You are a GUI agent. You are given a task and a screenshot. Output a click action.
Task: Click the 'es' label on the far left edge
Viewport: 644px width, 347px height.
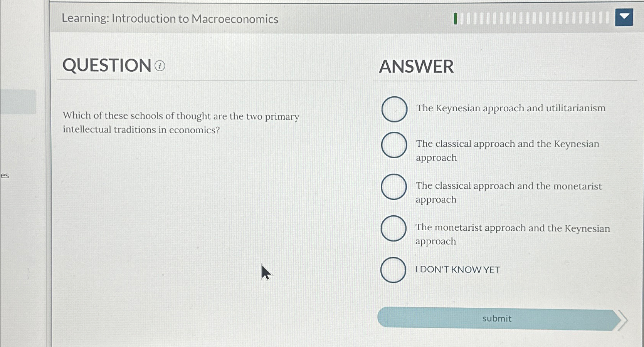click(x=4, y=176)
